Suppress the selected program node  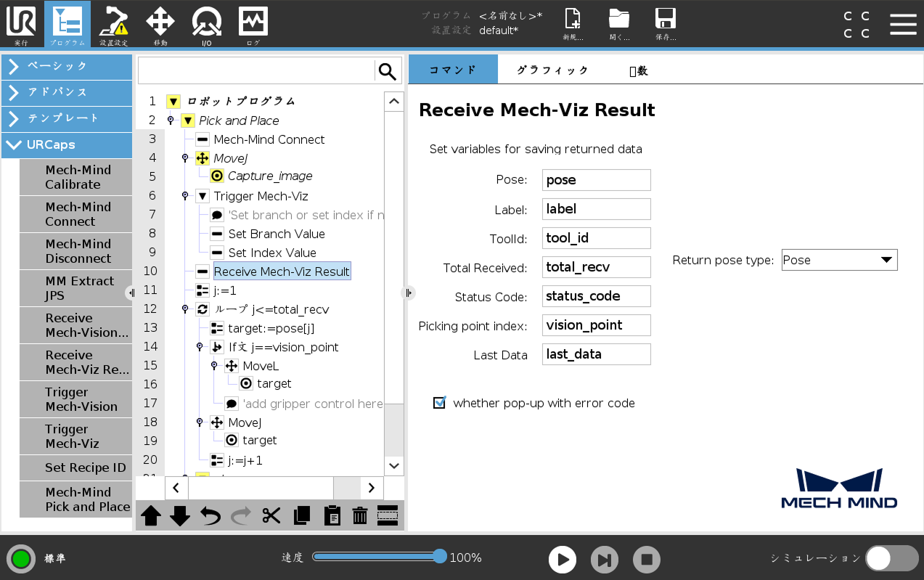pyautogui.click(x=388, y=515)
